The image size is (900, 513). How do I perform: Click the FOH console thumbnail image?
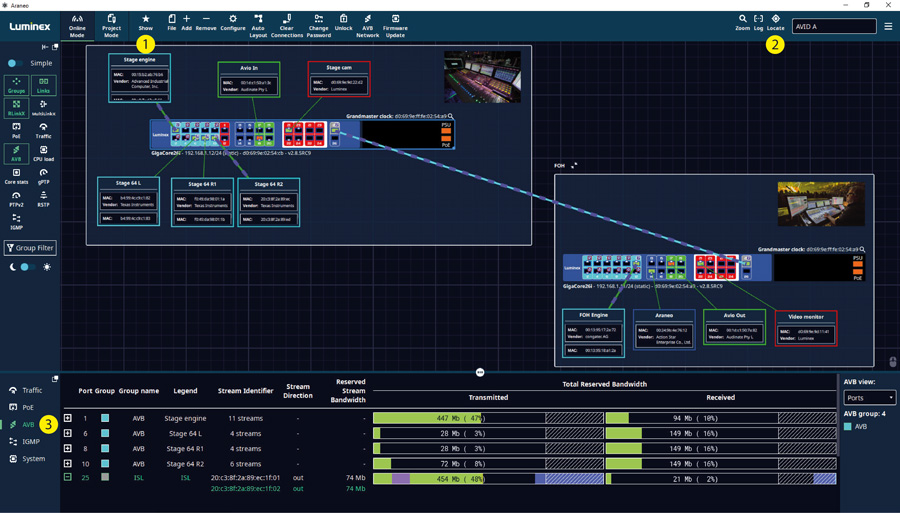point(821,204)
